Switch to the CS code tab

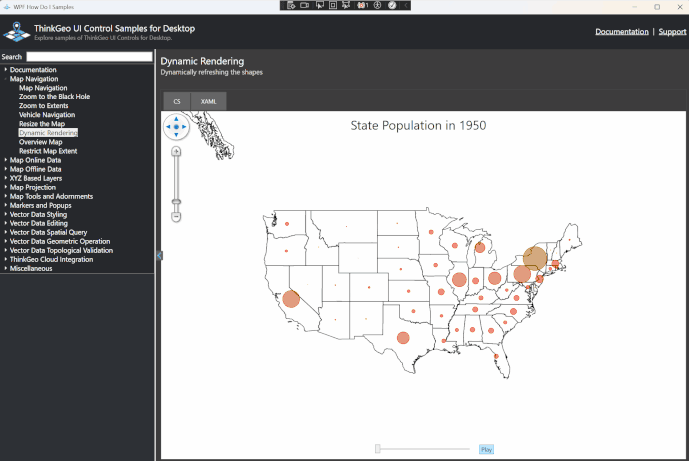point(177,102)
